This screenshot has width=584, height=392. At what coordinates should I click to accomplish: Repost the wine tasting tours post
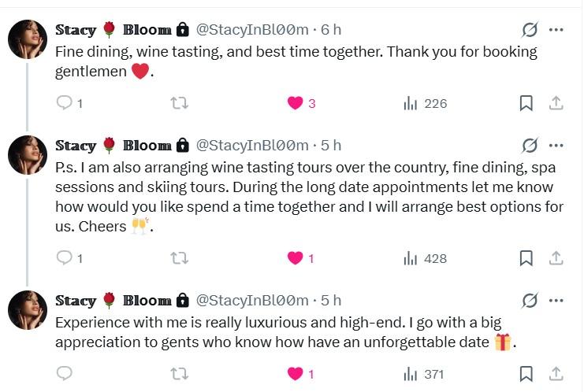pyautogui.click(x=180, y=258)
